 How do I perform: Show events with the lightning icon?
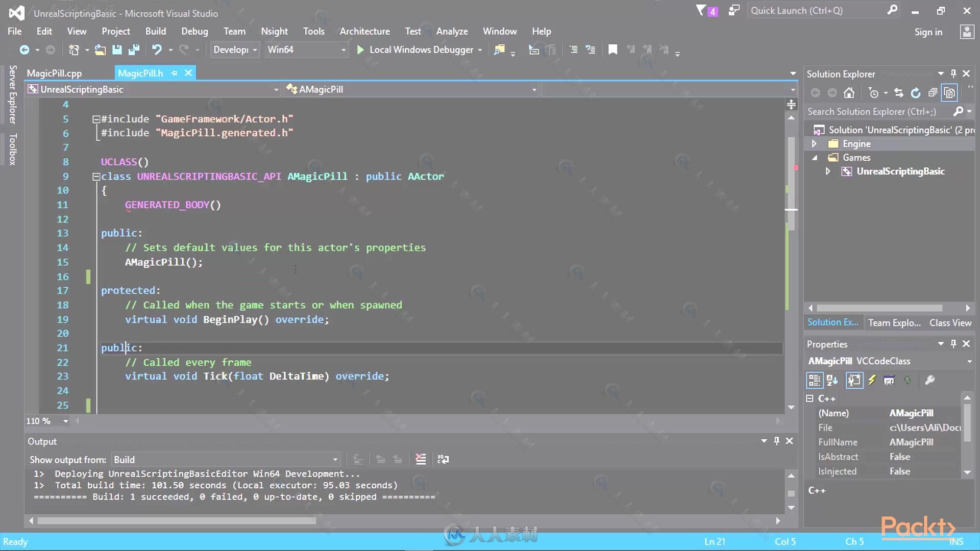(872, 380)
